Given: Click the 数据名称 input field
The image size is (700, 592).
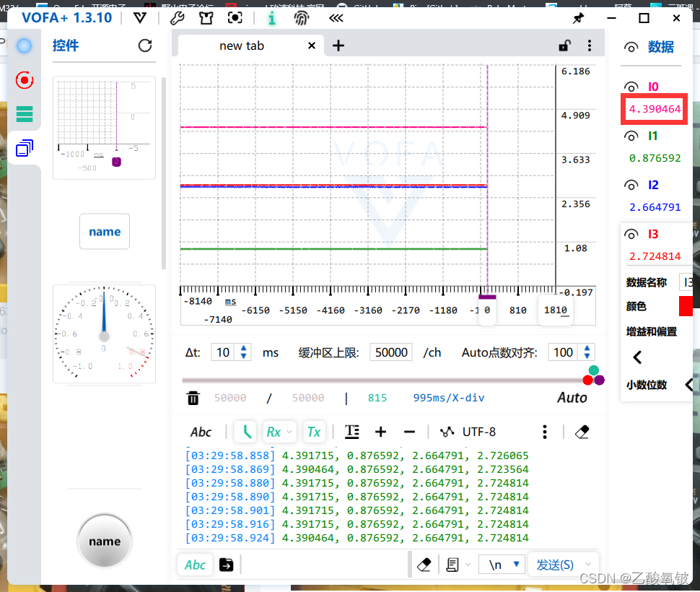Looking at the screenshot, I should (686, 282).
